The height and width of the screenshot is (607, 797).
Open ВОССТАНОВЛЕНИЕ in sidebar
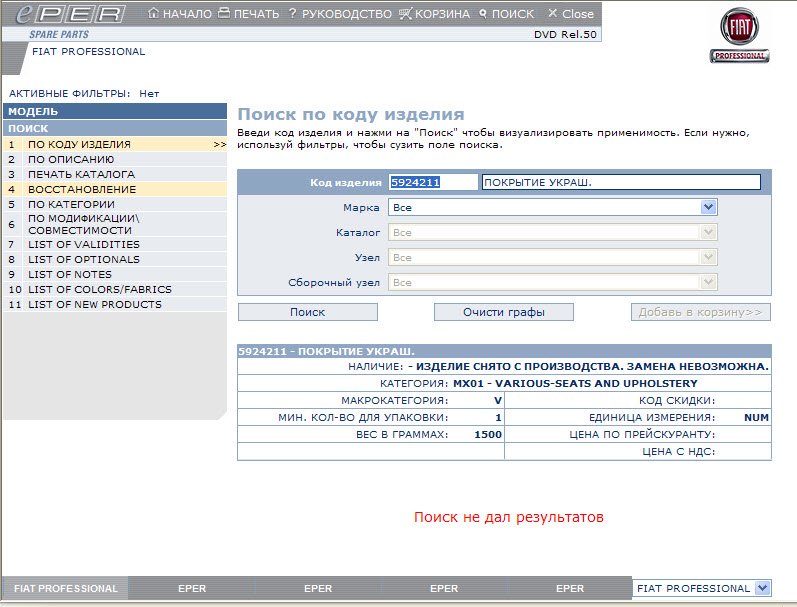click(x=81, y=189)
